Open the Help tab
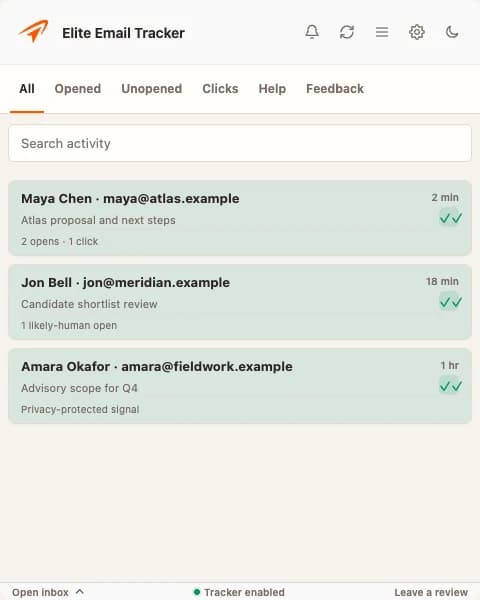Image resolution: width=480 pixels, height=600 pixels. [x=272, y=89]
